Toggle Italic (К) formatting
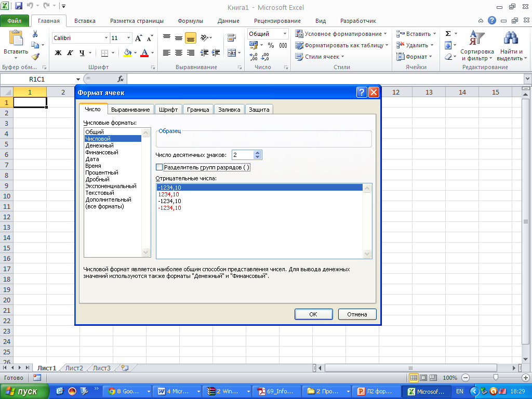532x399 pixels. [70, 52]
